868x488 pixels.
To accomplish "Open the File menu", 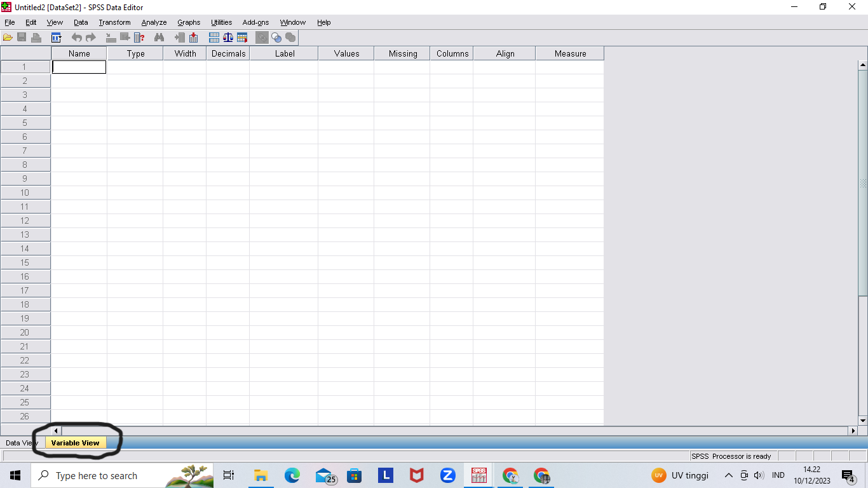I will tap(10, 22).
